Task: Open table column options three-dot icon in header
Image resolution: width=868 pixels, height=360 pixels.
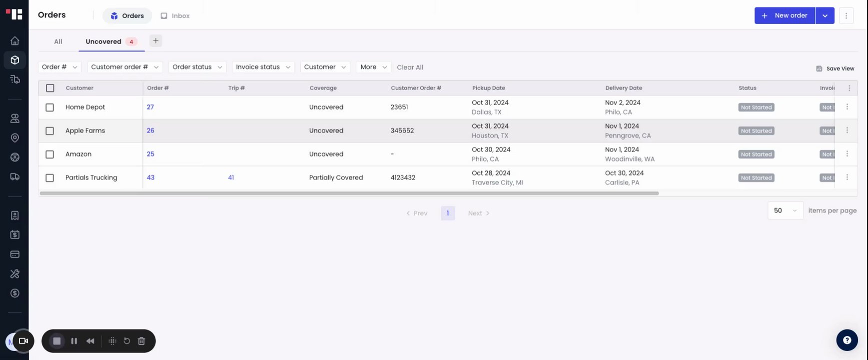Action: click(x=849, y=88)
